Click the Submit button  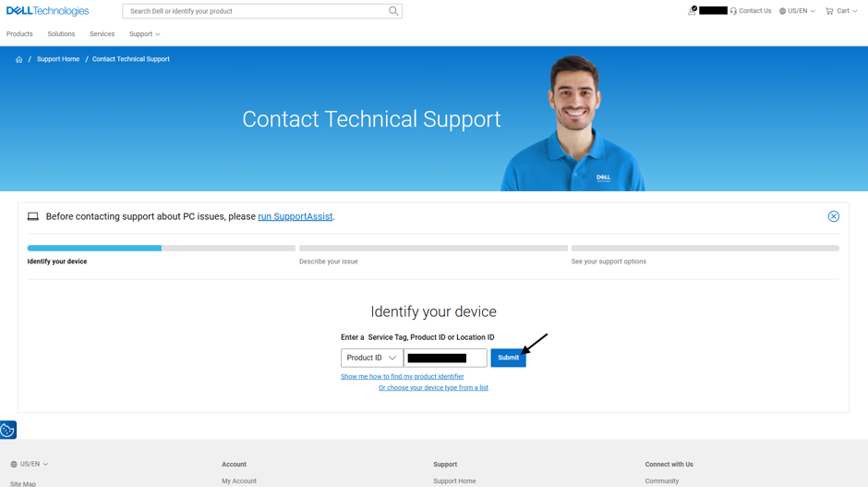(x=508, y=358)
